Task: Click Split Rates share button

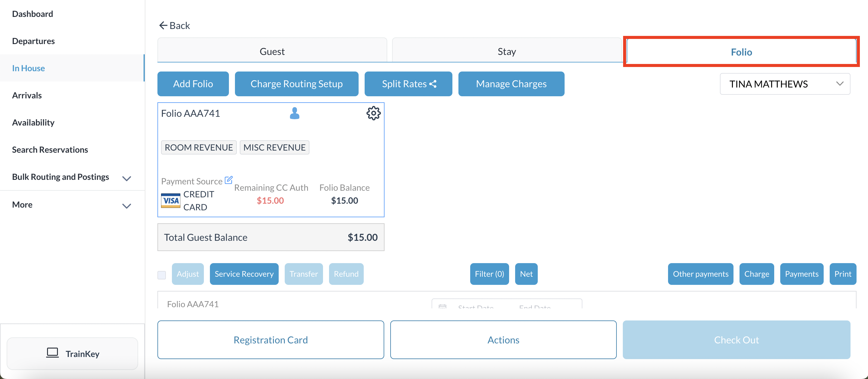Action: pyautogui.click(x=408, y=84)
